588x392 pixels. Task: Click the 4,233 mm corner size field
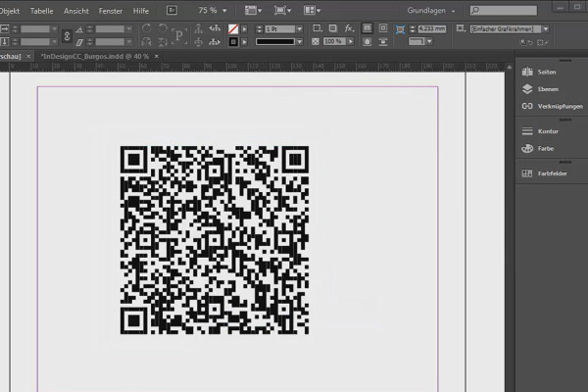pyautogui.click(x=431, y=28)
